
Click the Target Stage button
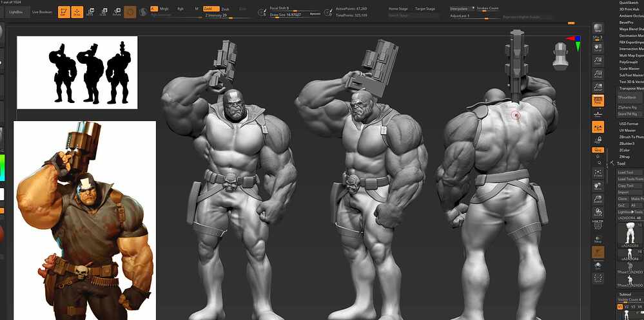tap(425, 8)
